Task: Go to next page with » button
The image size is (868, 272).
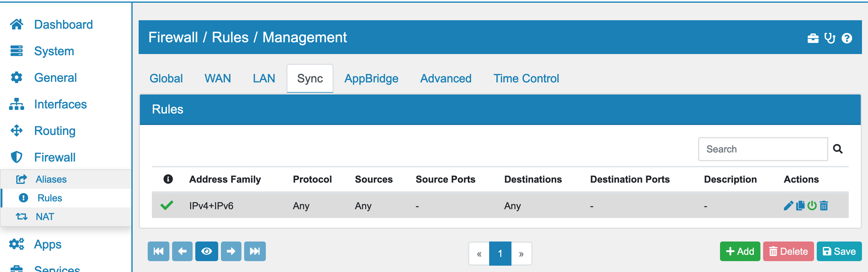Action: coord(521,254)
